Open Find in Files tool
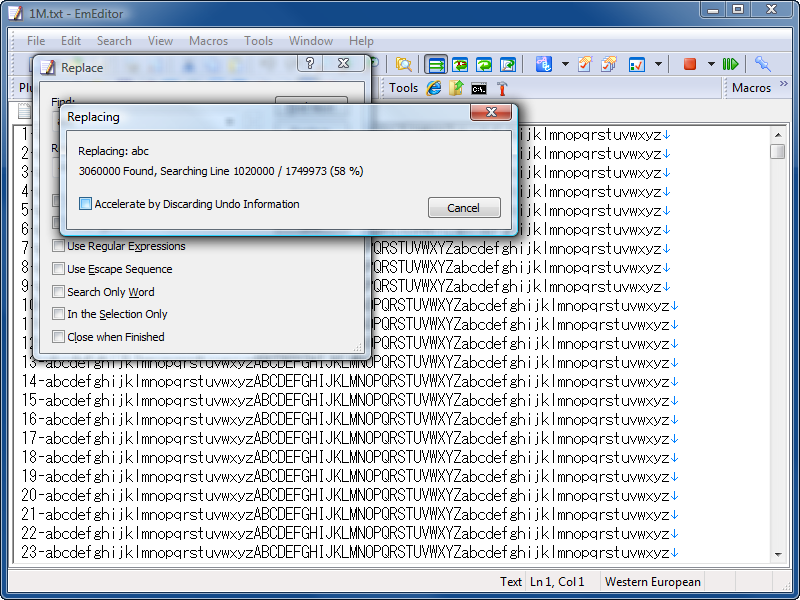The image size is (800, 600). pos(404,64)
